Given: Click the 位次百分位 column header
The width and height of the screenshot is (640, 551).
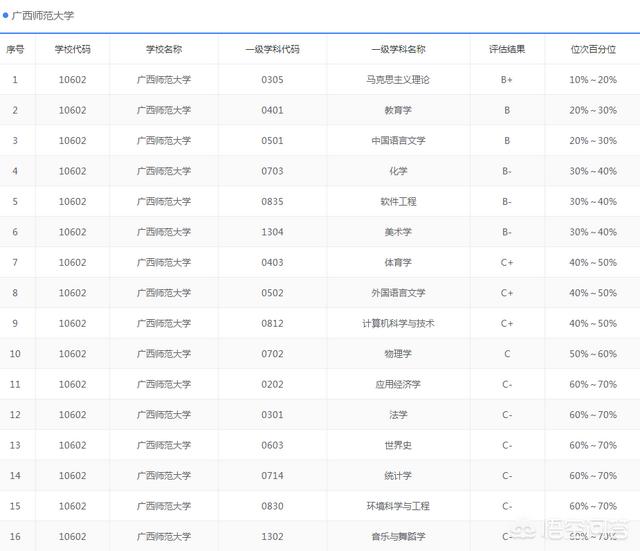Looking at the screenshot, I should [593, 49].
